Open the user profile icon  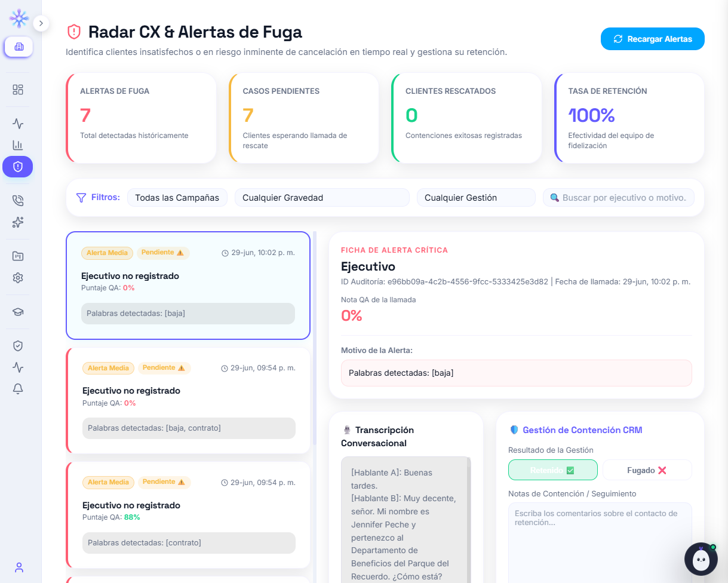click(19, 567)
